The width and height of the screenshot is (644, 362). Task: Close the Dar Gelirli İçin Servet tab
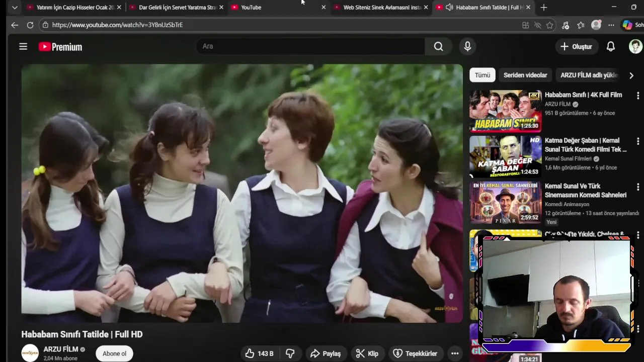tap(221, 8)
